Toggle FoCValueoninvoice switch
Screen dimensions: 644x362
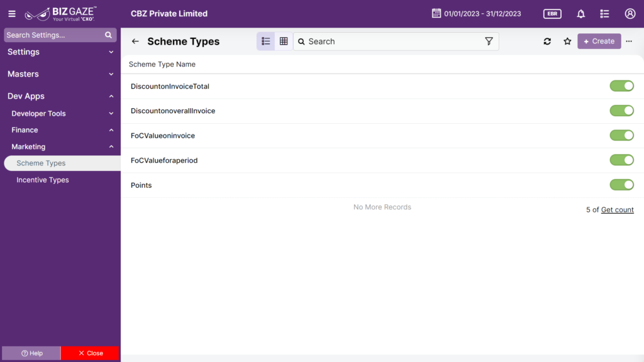[622, 135]
